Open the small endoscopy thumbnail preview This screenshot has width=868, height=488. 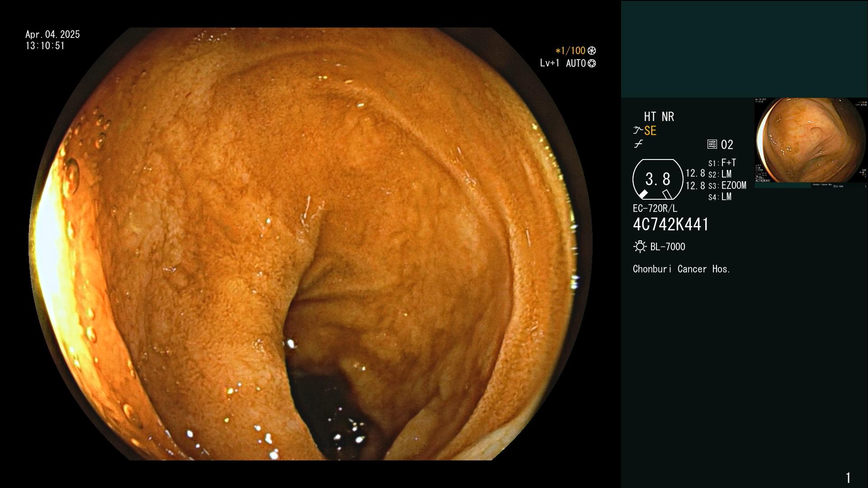coord(811,143)
